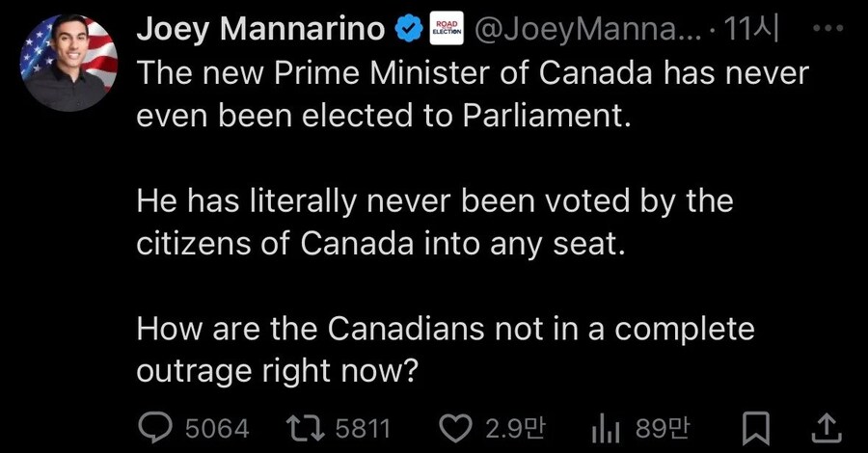
Task: Open Joey Mannarino's profile picture
Action: (x=68, y=64)
